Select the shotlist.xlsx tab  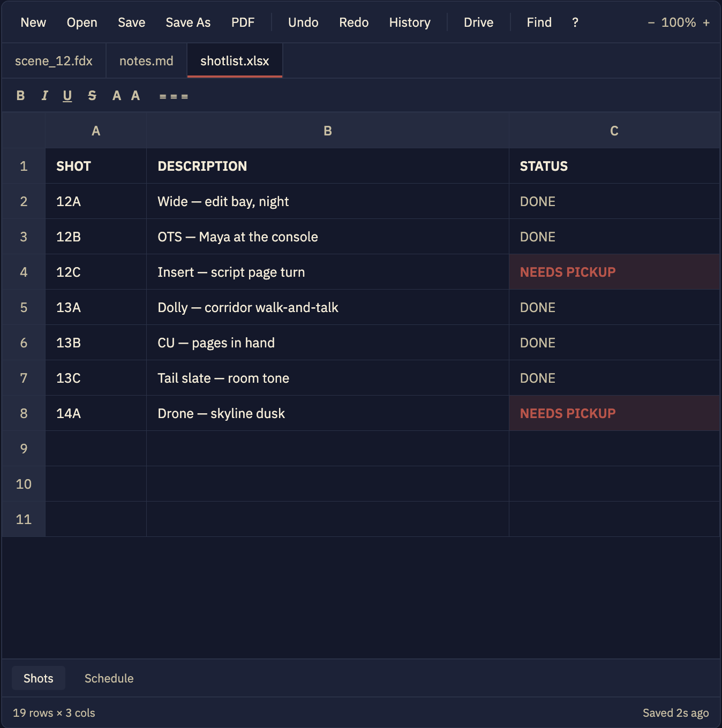pos(235,61)
